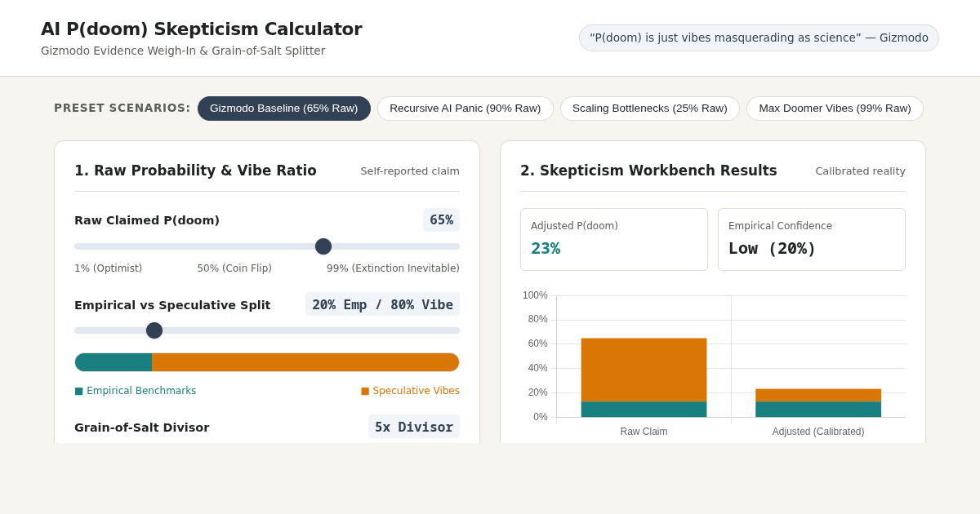Image resolution: width=980 pixels, height=514 pixels.
Task: Apply Max Doomer Vibes (99% Raw) preset
Action: (x=835, y=109)
